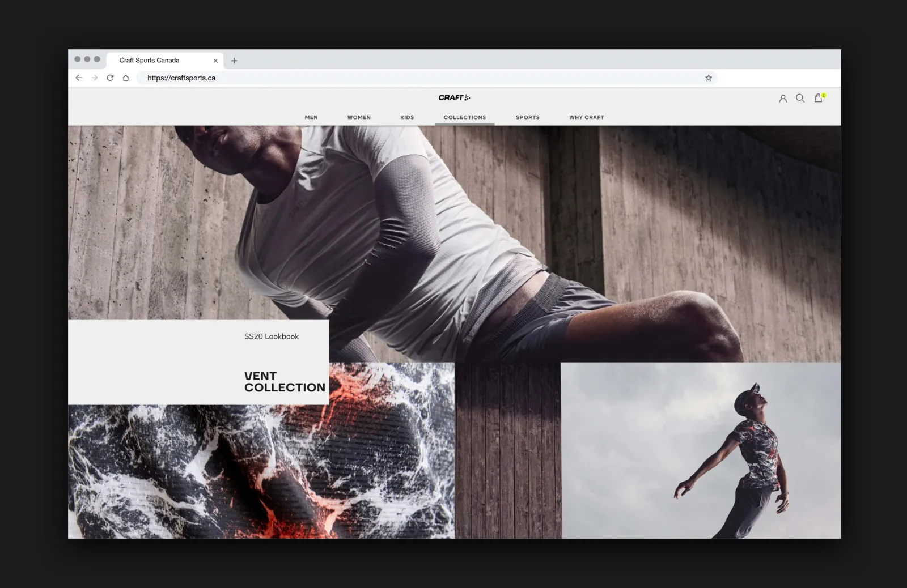Screen dimensions: 907x588
Task: View shopping bag with one item
Action: coord(818,98)
